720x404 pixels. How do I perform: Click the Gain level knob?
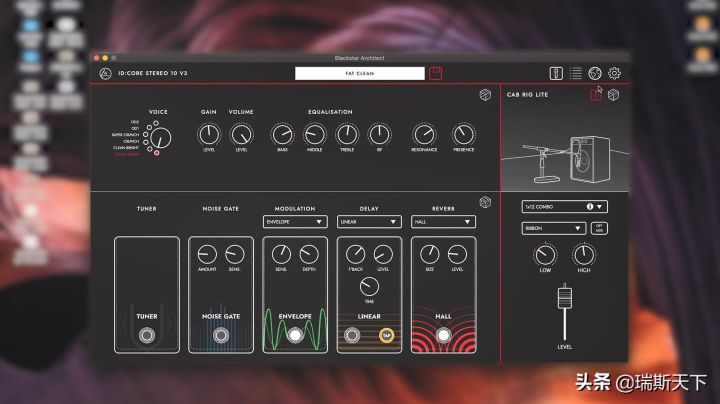pyautogui.click(x=209, y=135)
